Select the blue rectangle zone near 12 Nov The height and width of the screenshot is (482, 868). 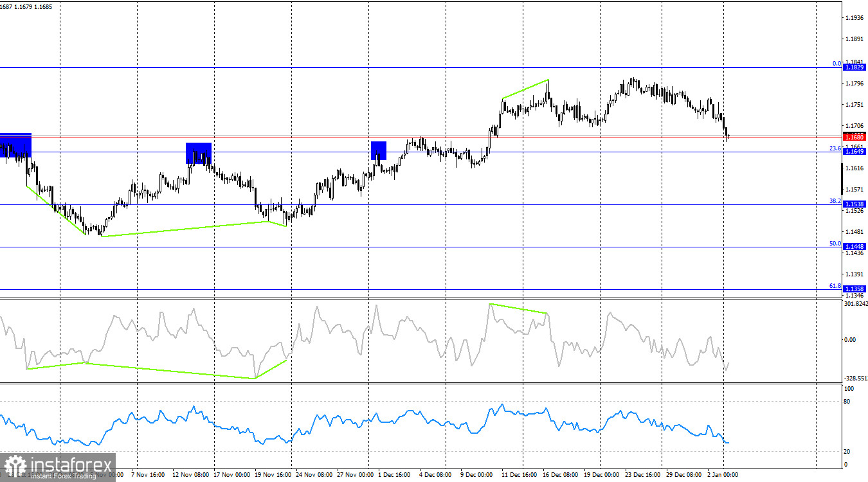(197, 153)
